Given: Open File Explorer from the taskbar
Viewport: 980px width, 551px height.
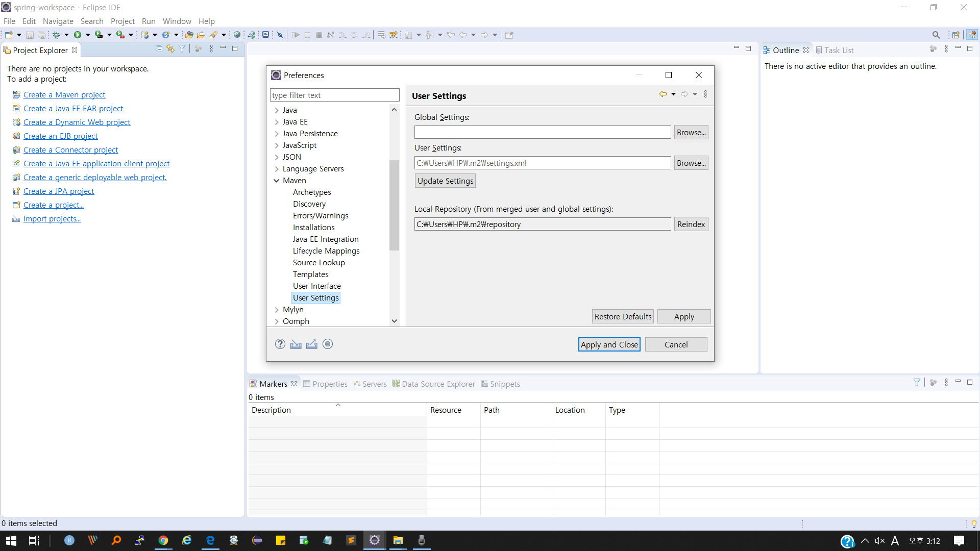Looking at the screenshot, I should (x=398, y=540).
